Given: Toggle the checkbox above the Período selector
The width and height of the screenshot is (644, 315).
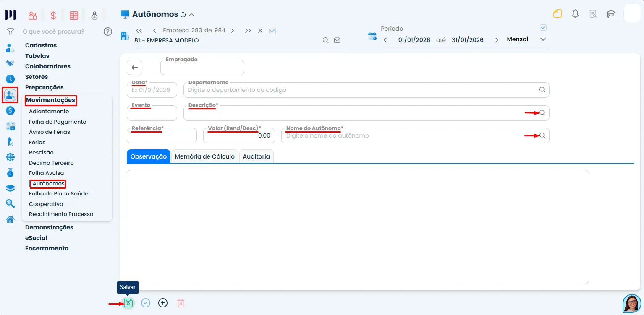Looking at the screenshot, I should click(543, 28).
